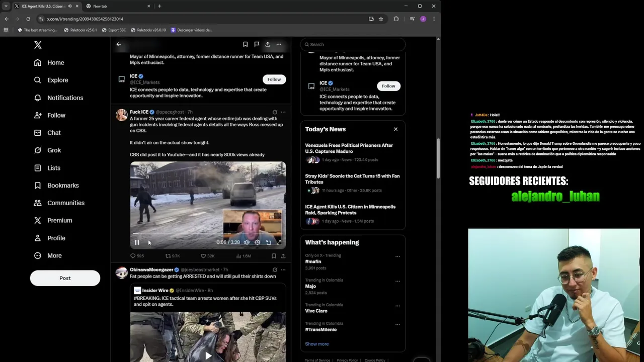This screenshot has width=644, height=362.
Task: Click the Lists icon in sidebar
Action: pyautogui.click(x=38, y=168)
